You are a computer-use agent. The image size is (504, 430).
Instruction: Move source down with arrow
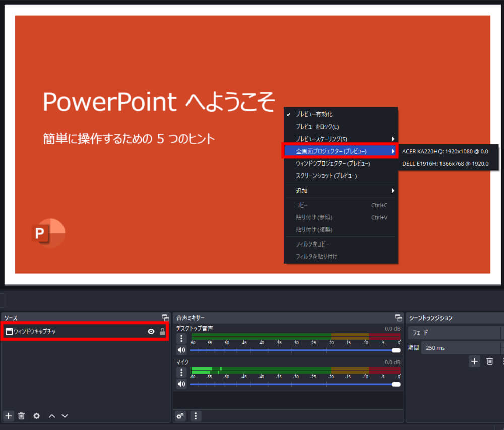click(x=65, y=416)
